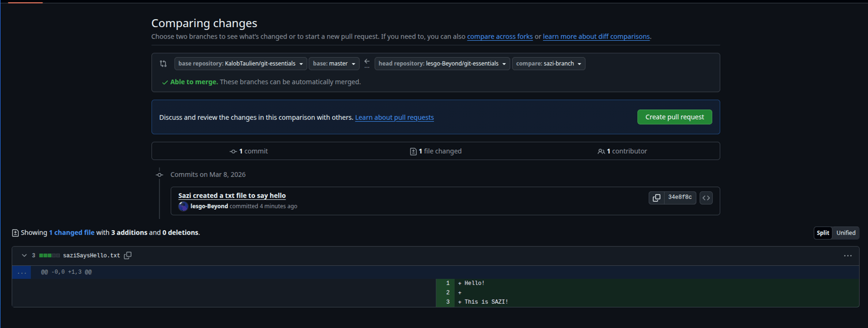
Task: Open the compare across forks link
Action: pyautogui.click(x=500, y=36)
